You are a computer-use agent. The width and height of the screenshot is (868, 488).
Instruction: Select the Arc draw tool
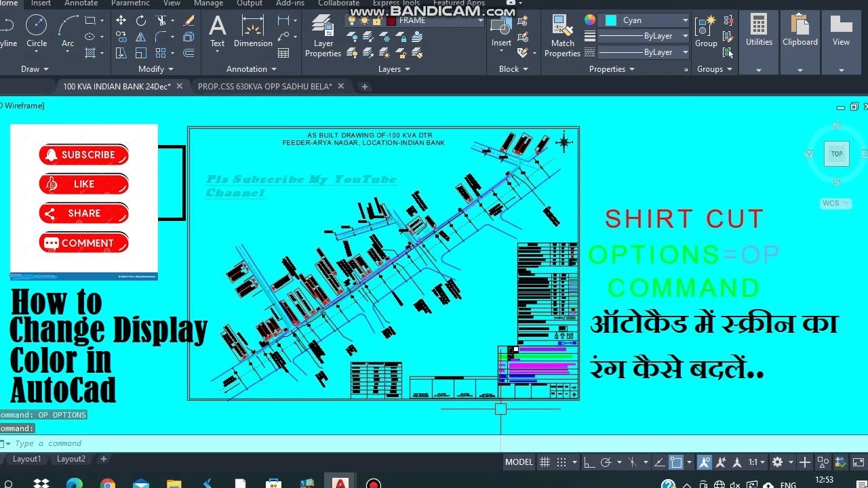(x=68, y=30)
